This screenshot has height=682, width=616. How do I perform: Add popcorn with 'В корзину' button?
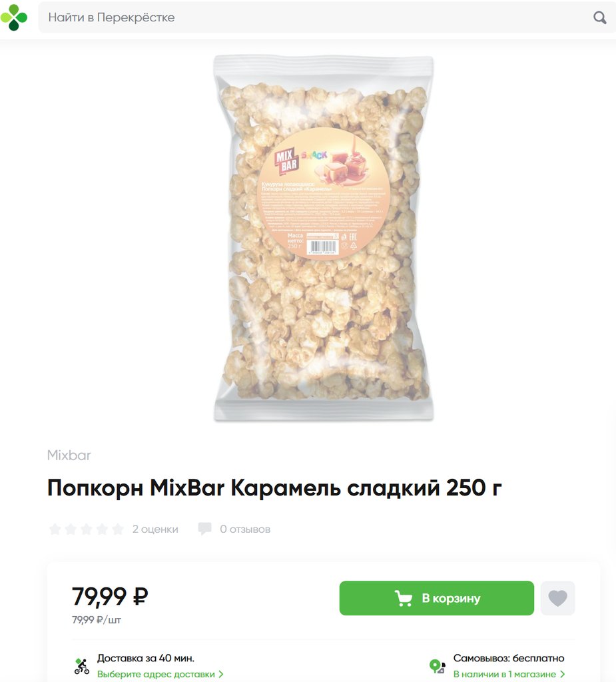click(436, 598)
